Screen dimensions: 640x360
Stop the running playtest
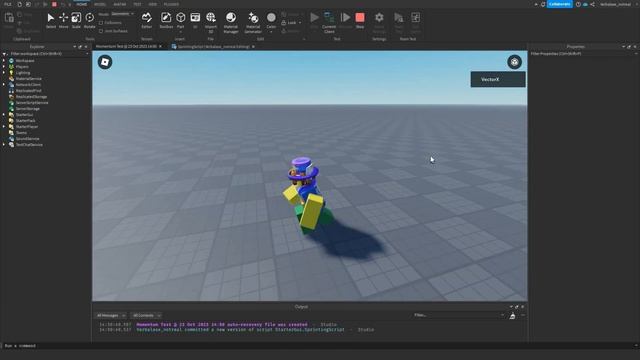tap(360, 20)
